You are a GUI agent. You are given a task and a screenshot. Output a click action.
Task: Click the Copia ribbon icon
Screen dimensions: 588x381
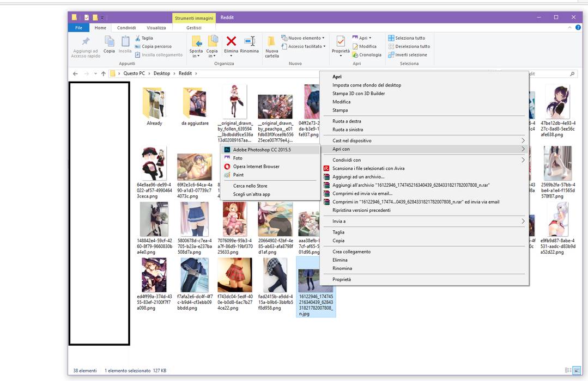tap(109, 44)
